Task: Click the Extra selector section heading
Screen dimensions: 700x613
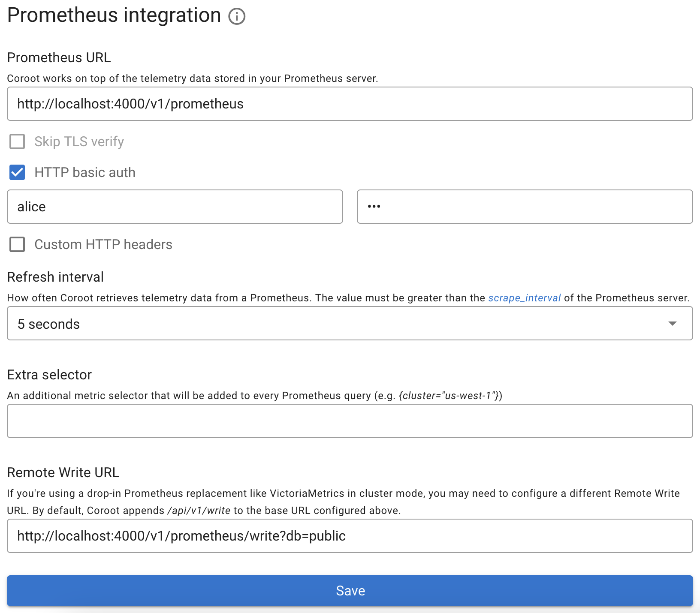Action: 49,375
